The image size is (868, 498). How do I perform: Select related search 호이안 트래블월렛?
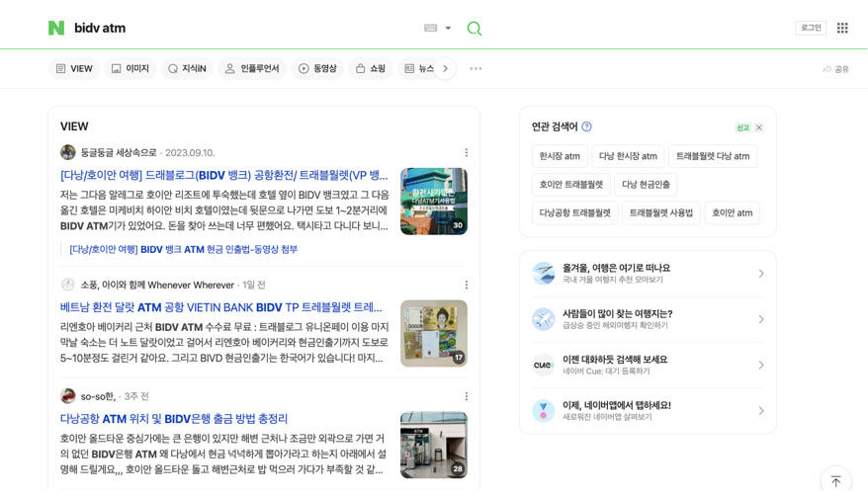coord(570,184)
